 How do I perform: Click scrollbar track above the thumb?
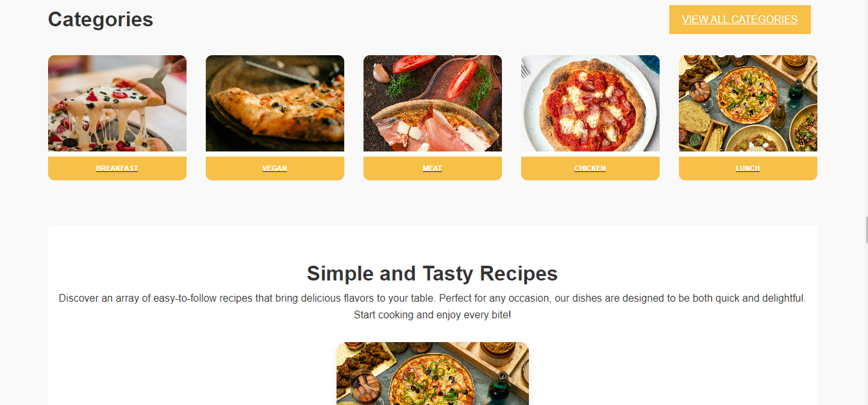click(866, 109)
